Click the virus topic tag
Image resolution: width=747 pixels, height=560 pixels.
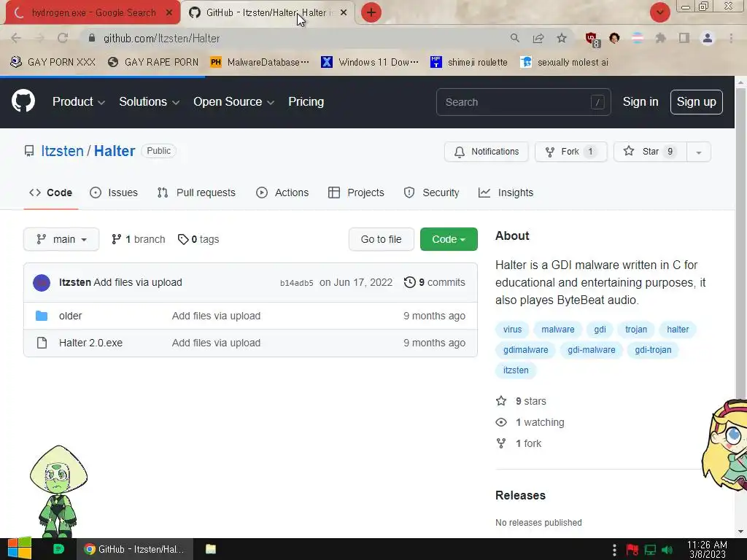(x=513, y=329)
